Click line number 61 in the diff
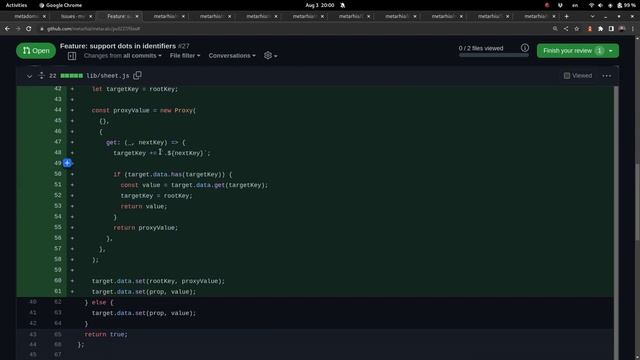 (x=58, y=291)
